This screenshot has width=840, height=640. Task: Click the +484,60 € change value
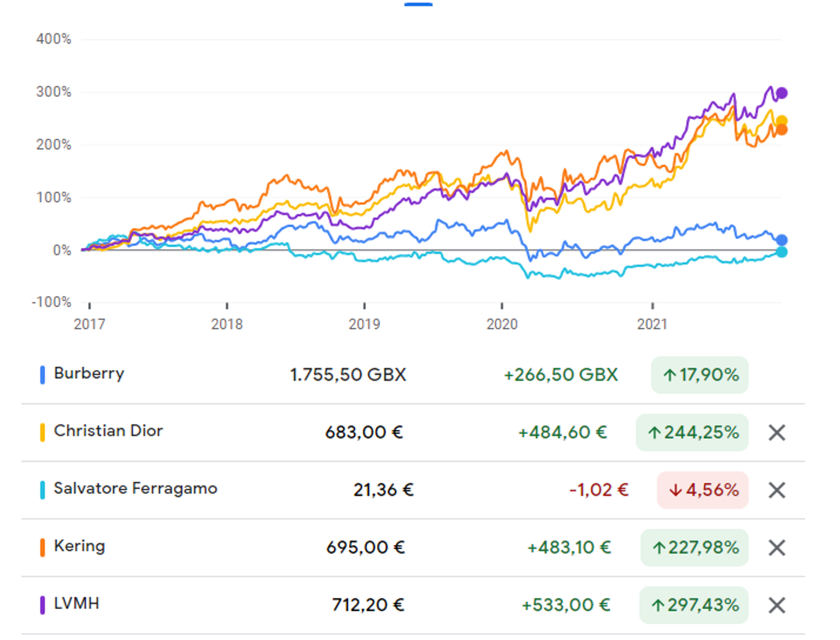pos(562,432)
